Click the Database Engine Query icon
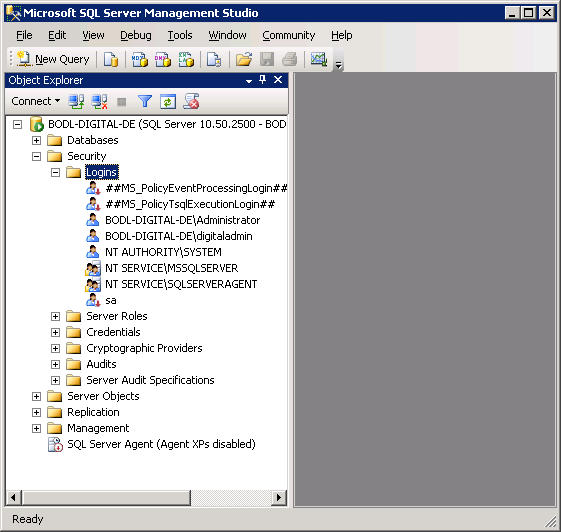The image size is (561, 532). point(111,59)
